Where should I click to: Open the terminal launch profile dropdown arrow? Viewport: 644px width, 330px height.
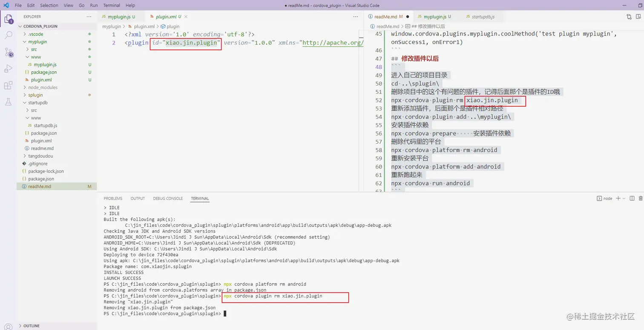click(x=624, y=198)
